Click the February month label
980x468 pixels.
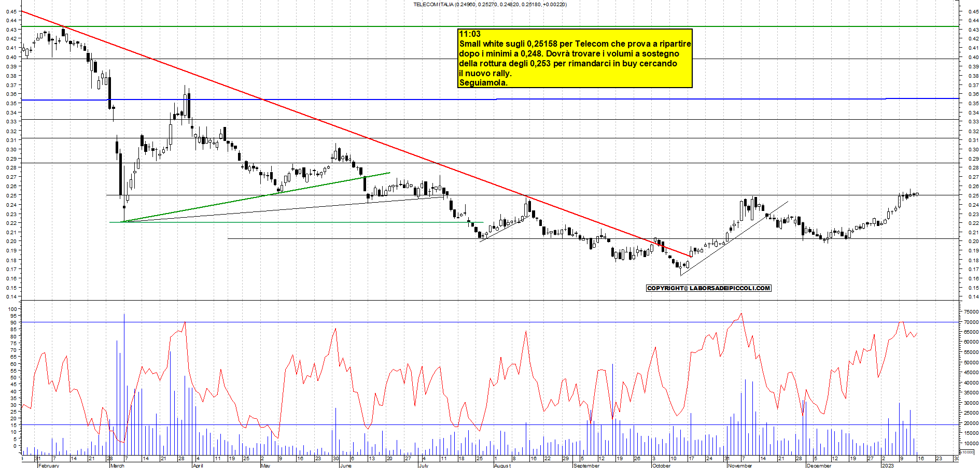click(x=49, y=465)
